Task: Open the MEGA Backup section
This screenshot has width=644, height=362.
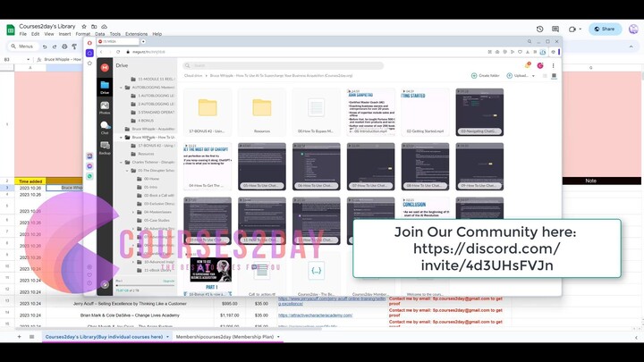Action: coord(105,149)
